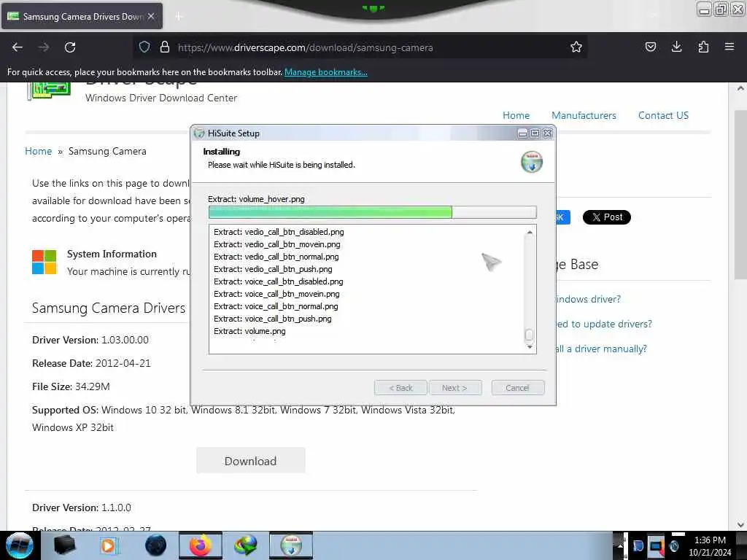Open 'update drivers?' knowledge base link
This screenshot has height=560, width=747.
pos(604,324)
